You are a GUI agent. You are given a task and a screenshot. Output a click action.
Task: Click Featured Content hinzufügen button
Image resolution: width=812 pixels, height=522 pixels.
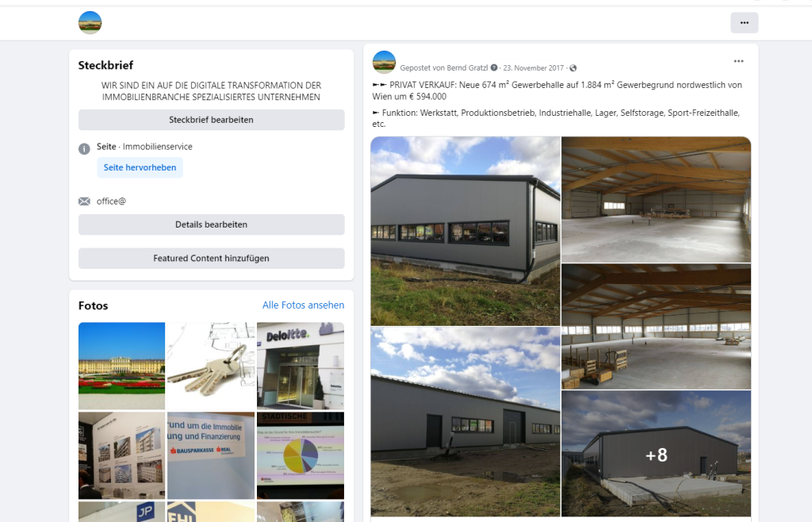click(211, 258)
